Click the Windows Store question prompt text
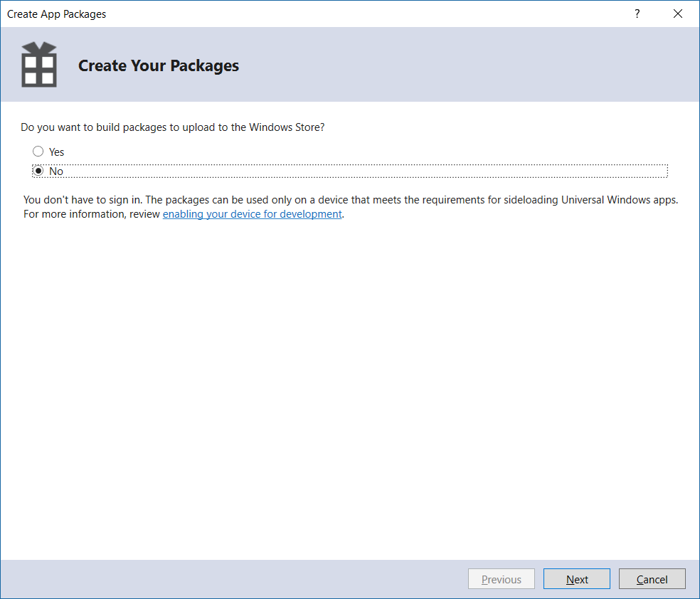Image resolution: width=700 pixels, height=599 pixels. tap(174, 127)
